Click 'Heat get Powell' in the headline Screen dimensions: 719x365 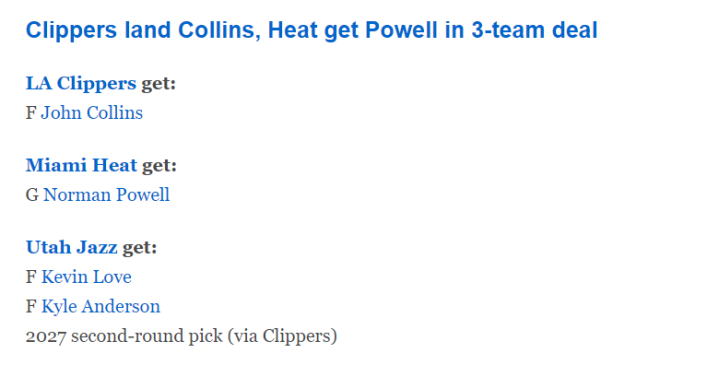pos(352,31)
